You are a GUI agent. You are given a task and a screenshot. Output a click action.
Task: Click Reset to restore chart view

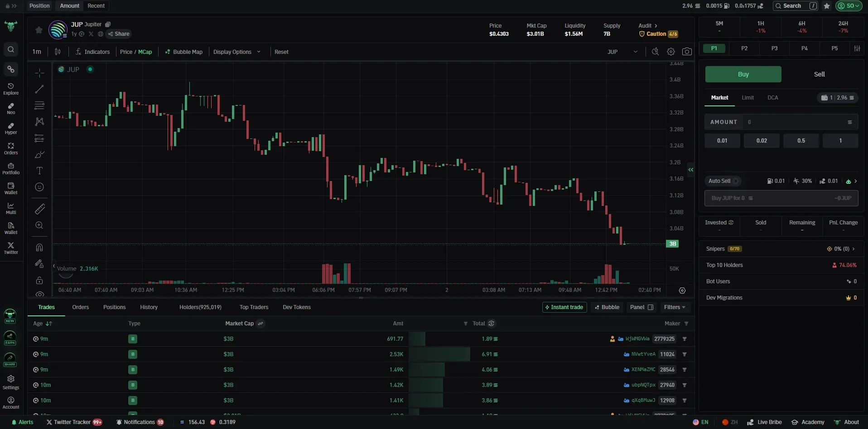tap(281, 52)
